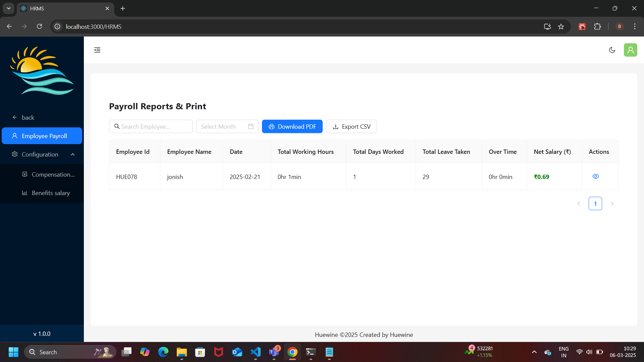Click the Windows taskbar Search box
Screen dimensions: 644x362
(70, 352)
